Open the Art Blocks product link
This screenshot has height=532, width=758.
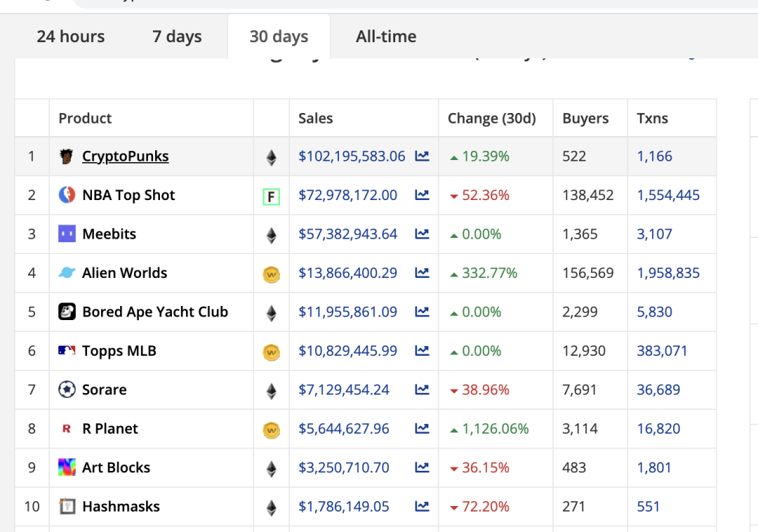116,467
